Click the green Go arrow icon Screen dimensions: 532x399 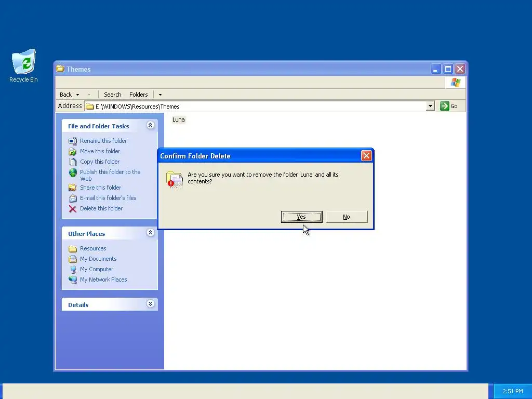445,106
